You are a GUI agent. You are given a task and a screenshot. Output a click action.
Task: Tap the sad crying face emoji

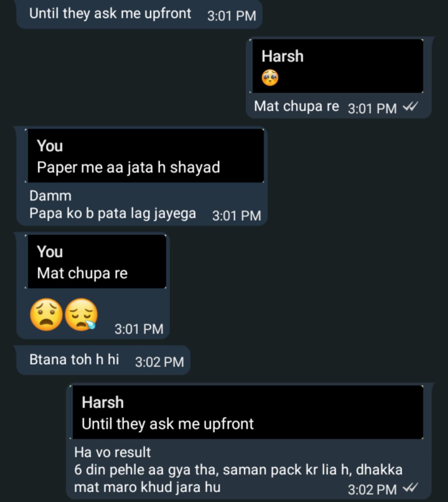point(81,315)
